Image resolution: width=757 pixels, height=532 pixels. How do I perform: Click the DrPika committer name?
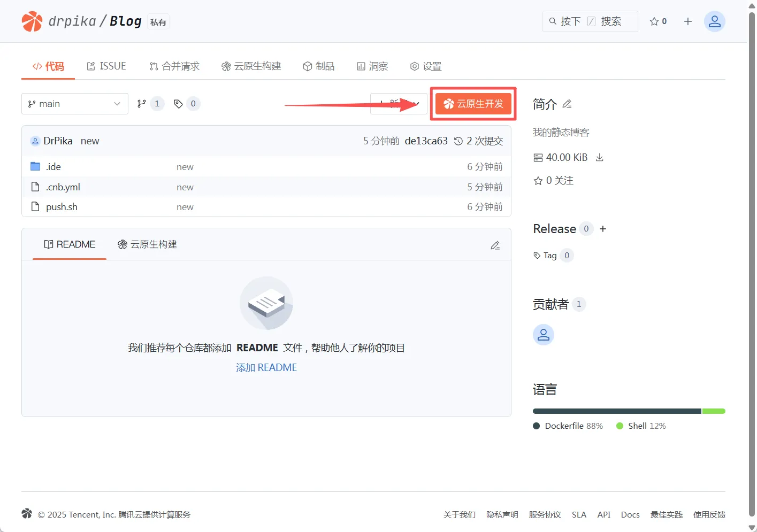pyautogui.click(x=58, y=141)
